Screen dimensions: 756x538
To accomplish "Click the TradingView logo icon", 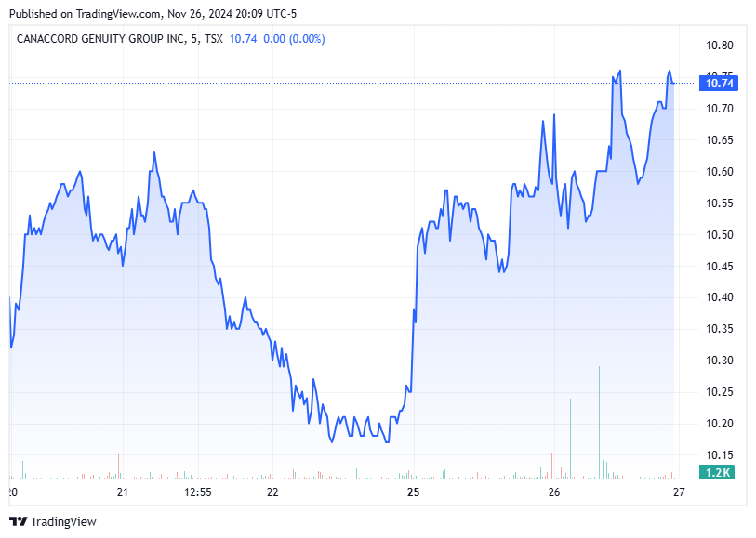I will click(18, 521).
